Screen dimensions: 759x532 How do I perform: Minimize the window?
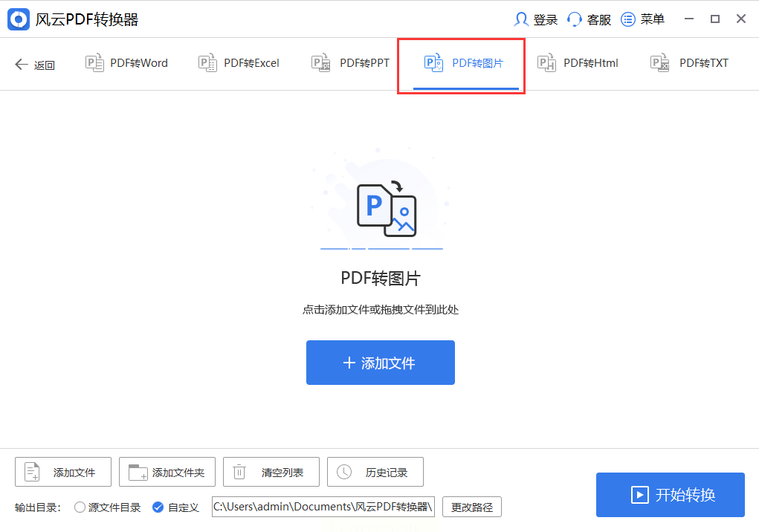[x=689, y=19]
